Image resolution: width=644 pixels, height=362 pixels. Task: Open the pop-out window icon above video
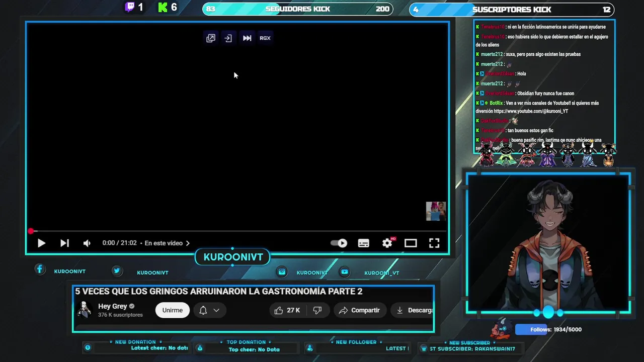click(x=211, y=38)
